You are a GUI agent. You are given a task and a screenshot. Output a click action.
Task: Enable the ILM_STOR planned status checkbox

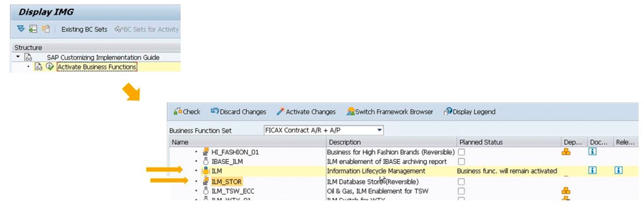click(x=461, y=181)
